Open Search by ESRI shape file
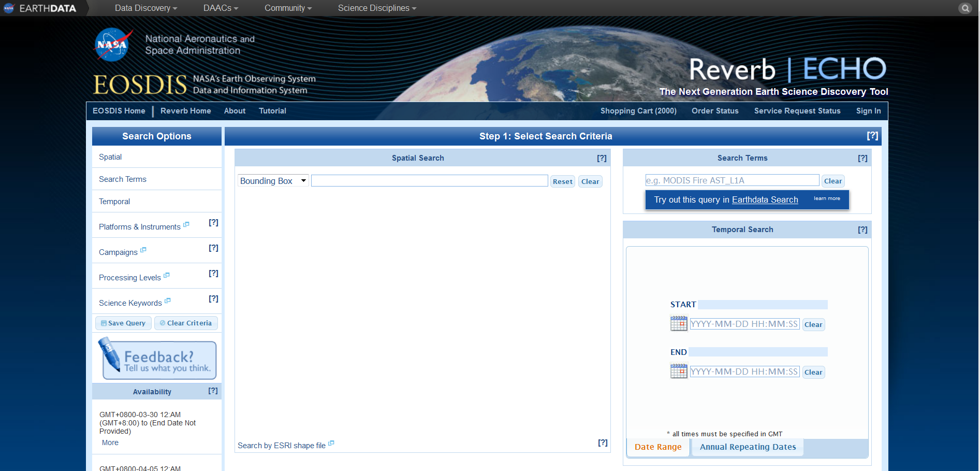Screen dimensions: 980x471 click(x=282, y=446)
